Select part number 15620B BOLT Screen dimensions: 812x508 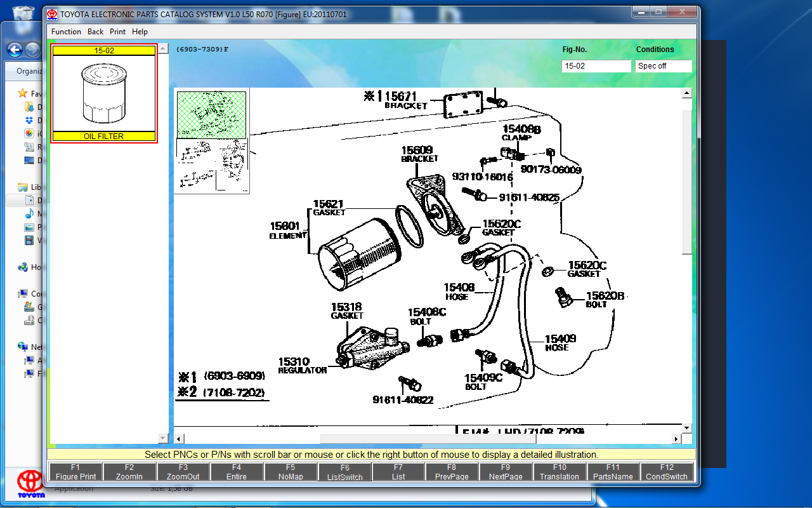[605, 300]
